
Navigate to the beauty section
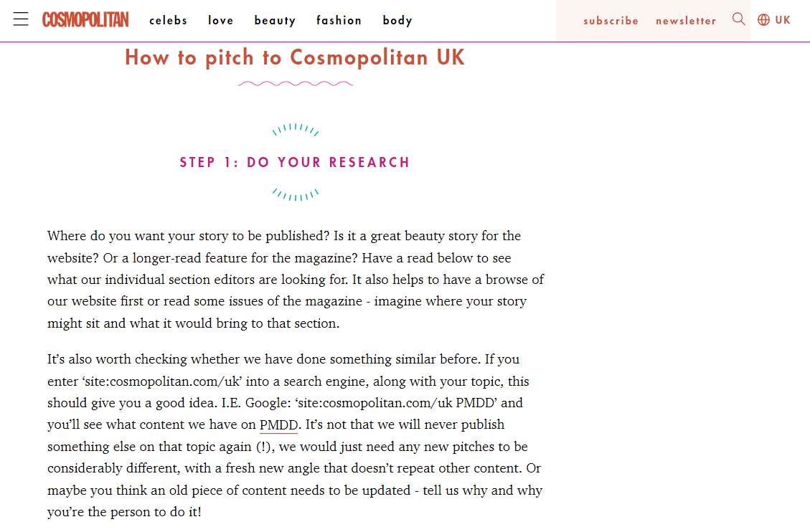click(x=275, y=20)
